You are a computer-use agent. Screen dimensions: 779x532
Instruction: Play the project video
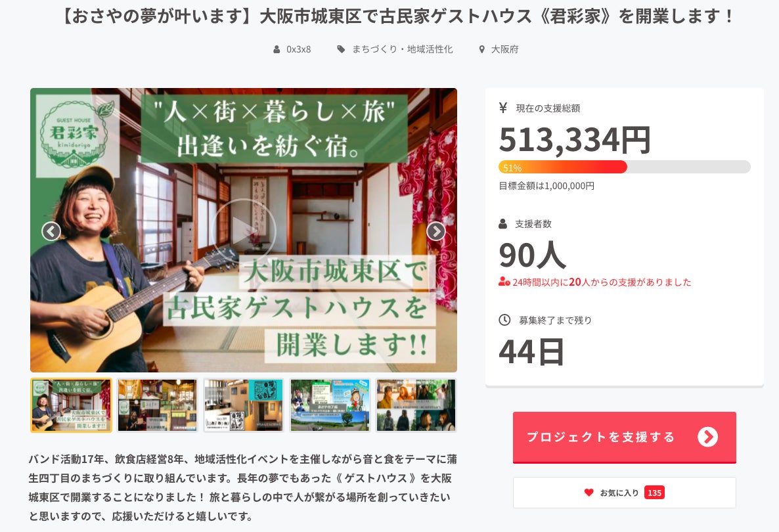coord(243,231)
